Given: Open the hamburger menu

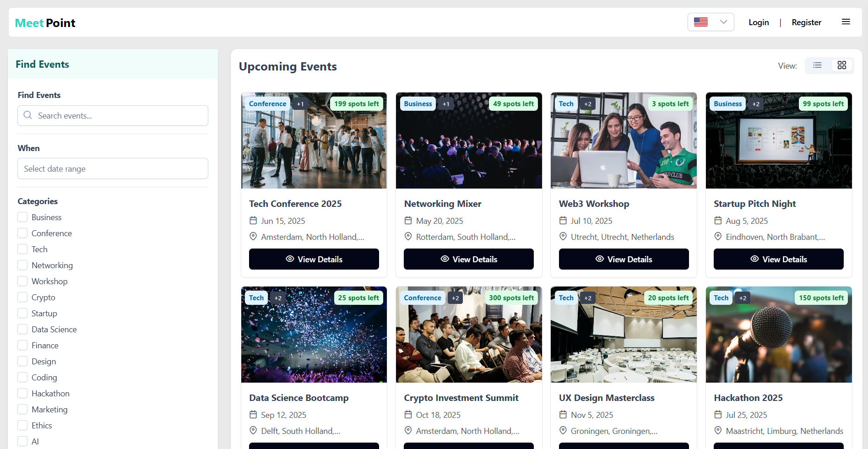Looking at the screenshot, I should tap(846, 22).
